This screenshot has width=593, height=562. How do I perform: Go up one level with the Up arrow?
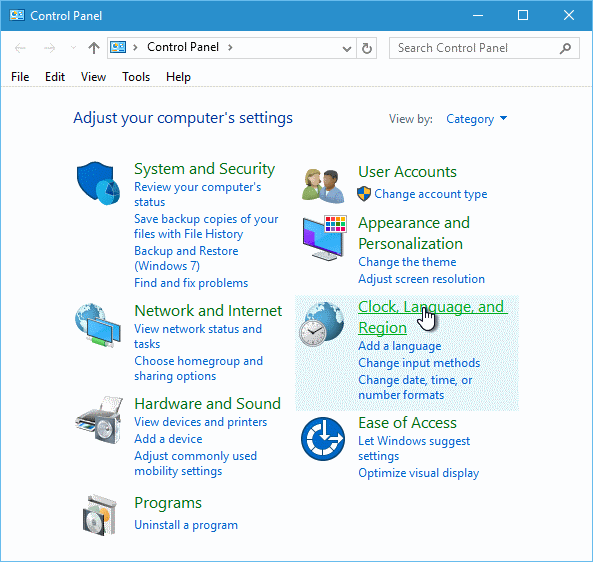point(93,48)
